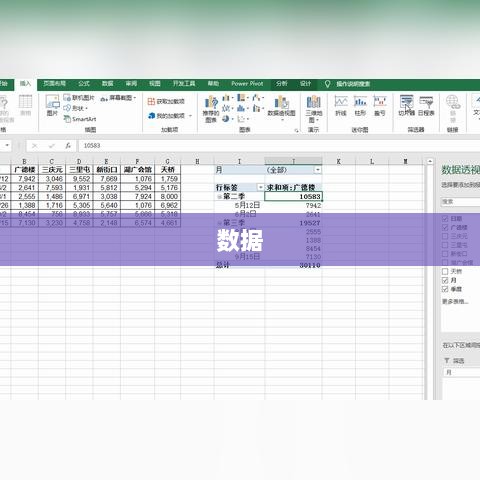
Task: Click the line chart icon in 图表 group
Action: pos(226,108)
